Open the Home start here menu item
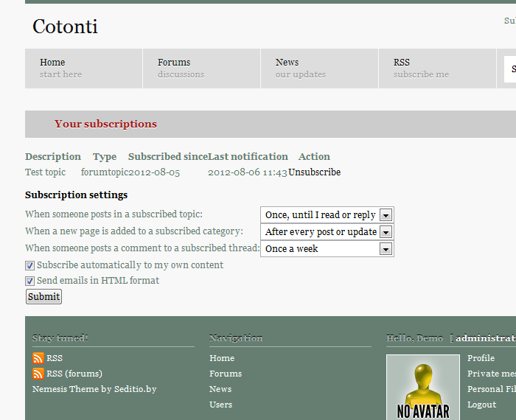 pos(83,69)
